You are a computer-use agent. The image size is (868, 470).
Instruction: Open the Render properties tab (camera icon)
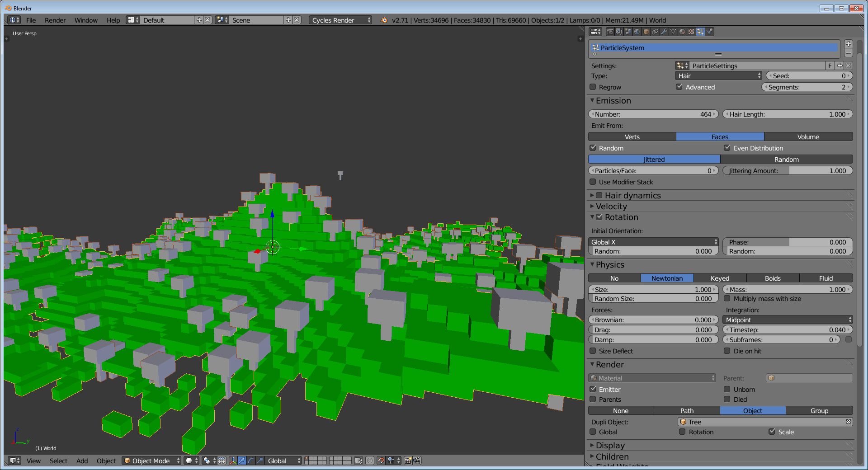610,32
